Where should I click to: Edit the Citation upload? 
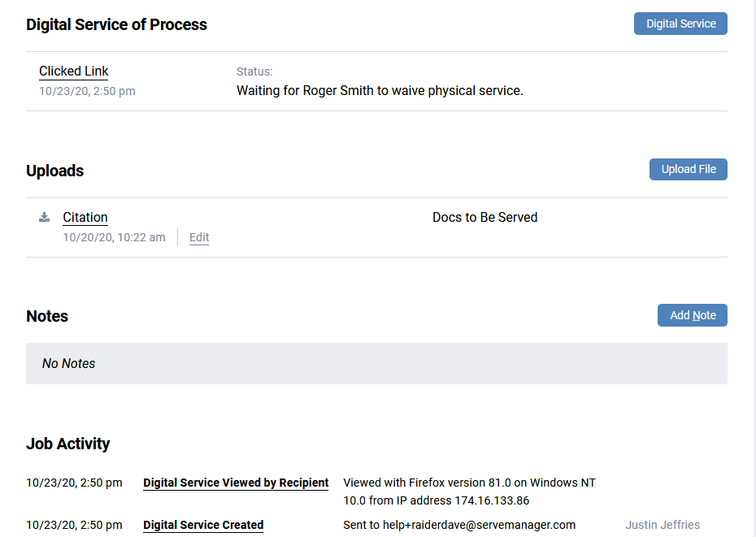(199, 238)
